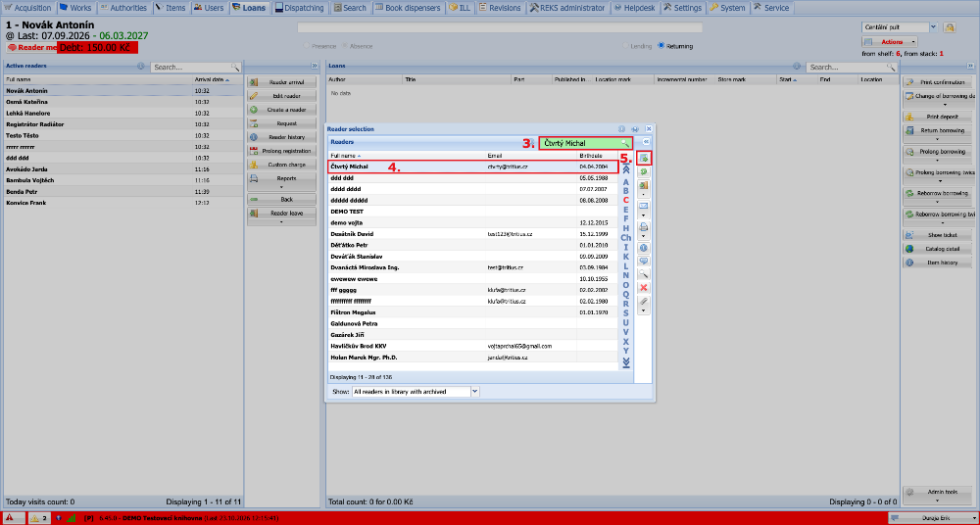The image size is (980, 525).
Task: Click the blue clock history icon in dialog toolbar
Action: [643, 248]
